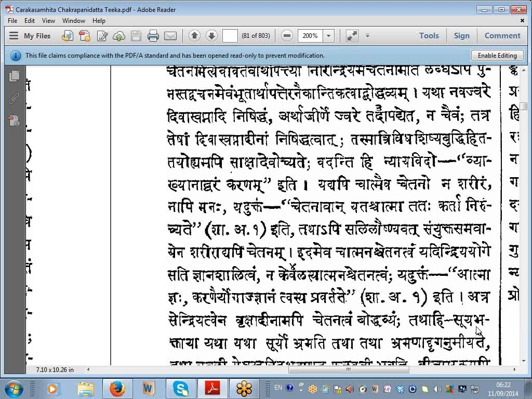Zoom out using the minus button
This screenshot has height=399, width=532.
click(287, 36)
